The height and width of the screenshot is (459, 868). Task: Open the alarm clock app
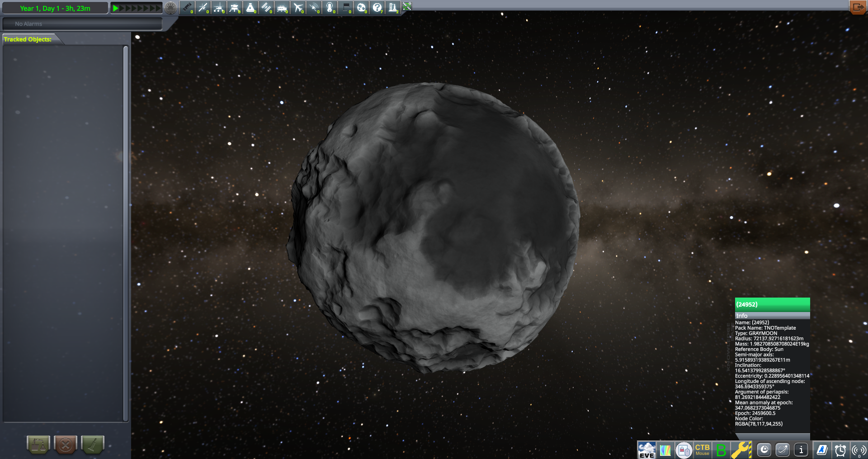point(840,450)
